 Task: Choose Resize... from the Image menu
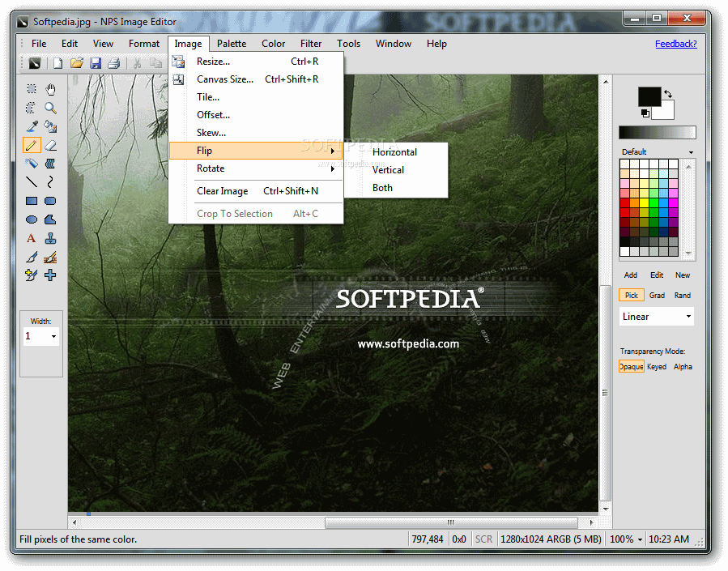pos(256,62)
